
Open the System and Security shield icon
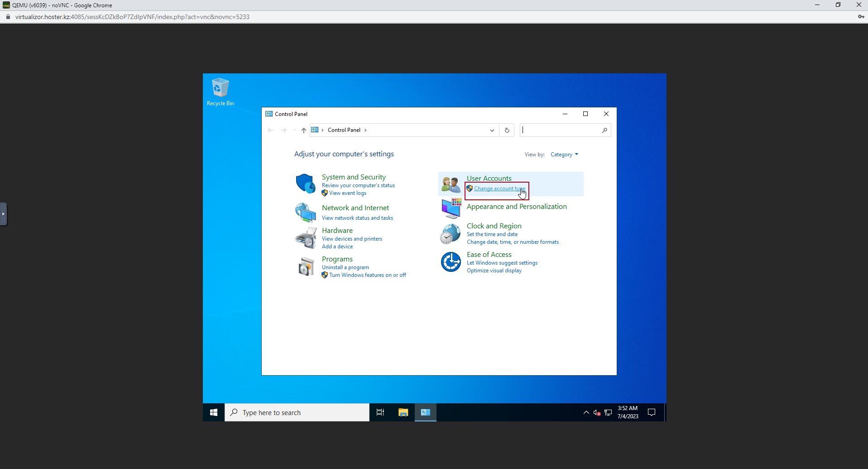pos(306,184)
